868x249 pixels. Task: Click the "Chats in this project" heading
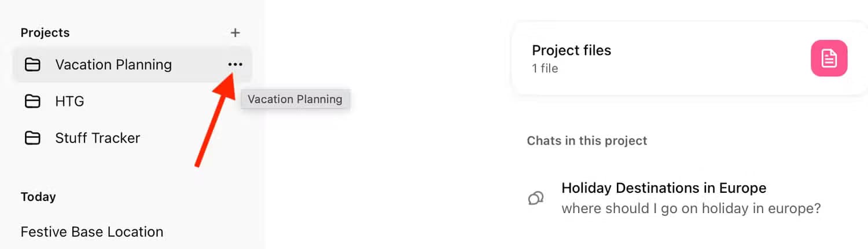click(x=587, y=141)
